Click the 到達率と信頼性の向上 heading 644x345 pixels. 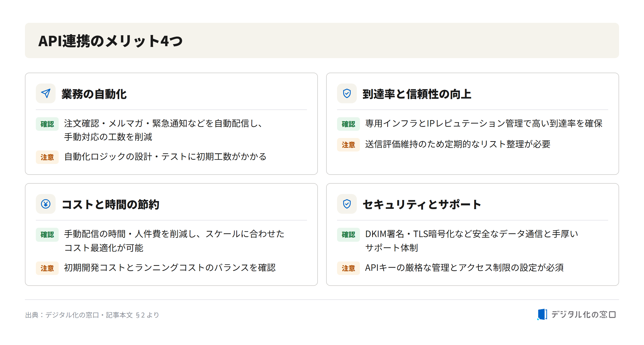coord(417,94)
